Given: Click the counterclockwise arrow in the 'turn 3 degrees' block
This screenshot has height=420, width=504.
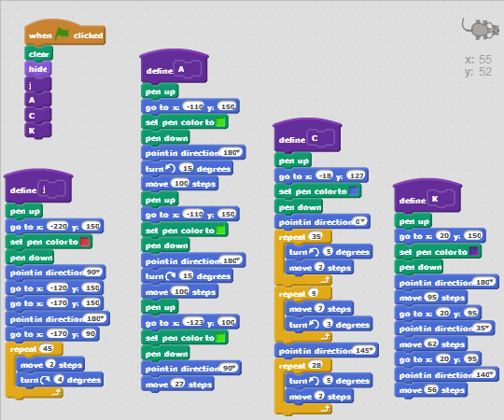Looking at the screenshot, I should pos(314,324).
